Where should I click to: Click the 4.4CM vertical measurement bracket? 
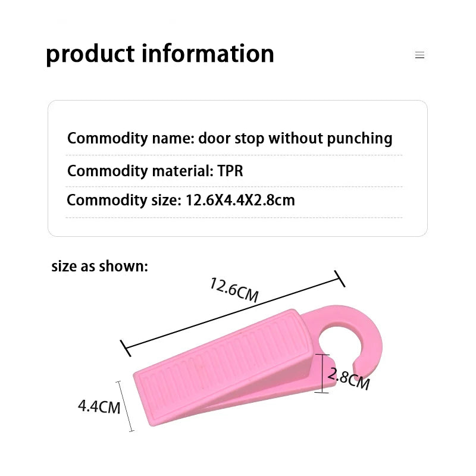(126, 406)
